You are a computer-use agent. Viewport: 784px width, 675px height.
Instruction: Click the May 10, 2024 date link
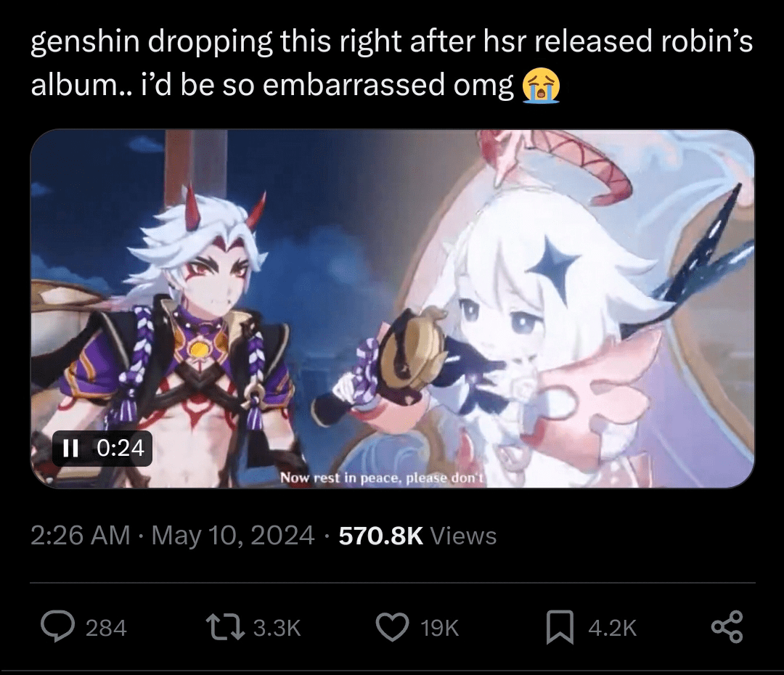coord(233,536)
